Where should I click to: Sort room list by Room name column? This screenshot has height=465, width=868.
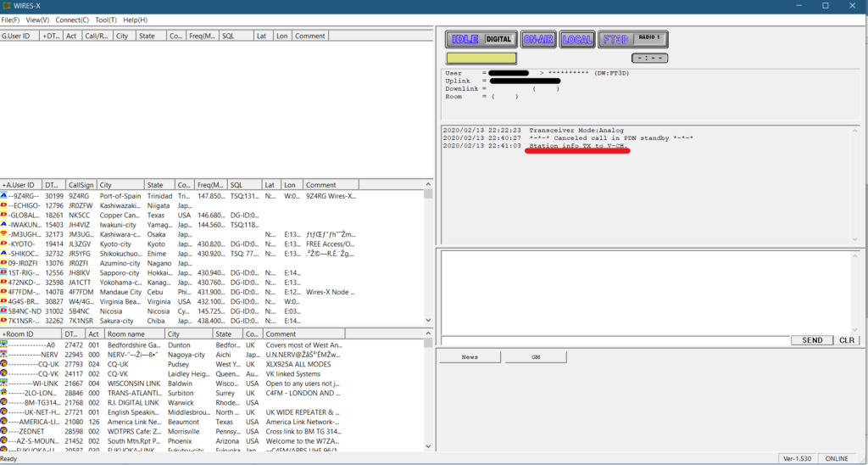click(135, 334)
